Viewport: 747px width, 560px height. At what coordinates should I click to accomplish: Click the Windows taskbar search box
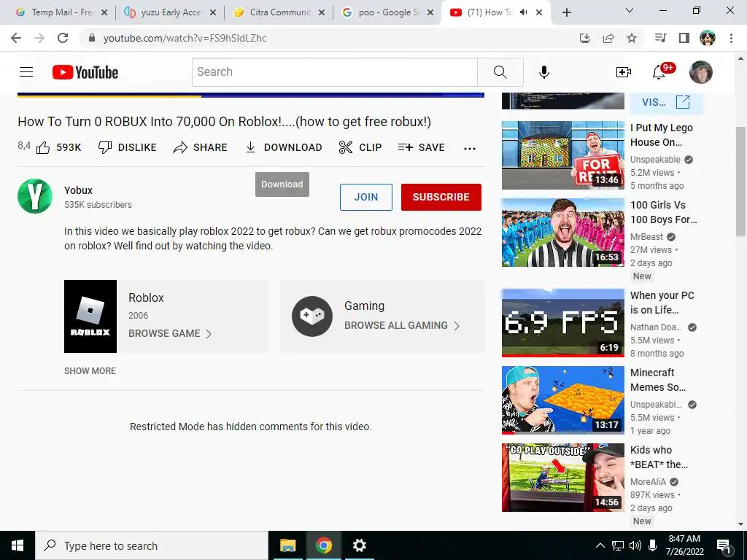152,545
